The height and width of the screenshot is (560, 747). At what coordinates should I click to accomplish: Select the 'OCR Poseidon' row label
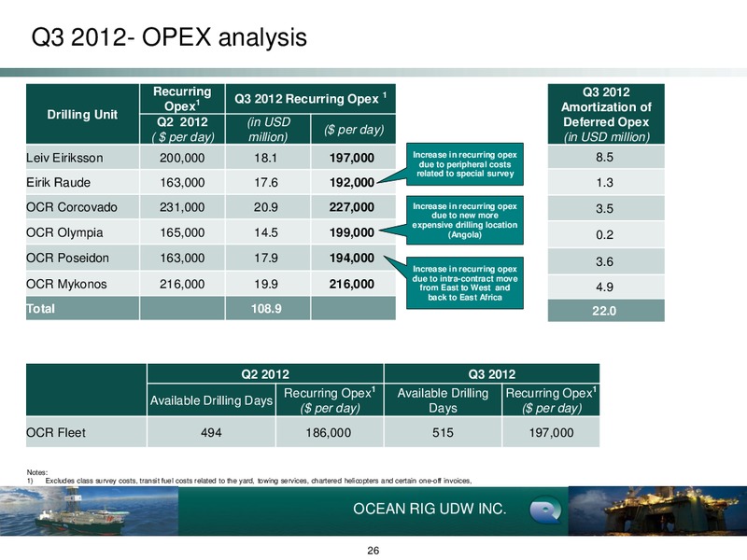tap(67, 258)
